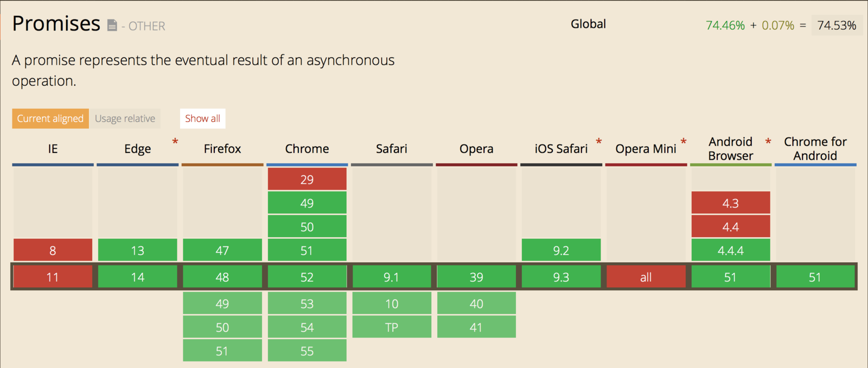Image resolution: width=868 pixels, height=368 pixels.
Task: Select the Android Browser 4.4 cell
Action: [x=731, y=227]
